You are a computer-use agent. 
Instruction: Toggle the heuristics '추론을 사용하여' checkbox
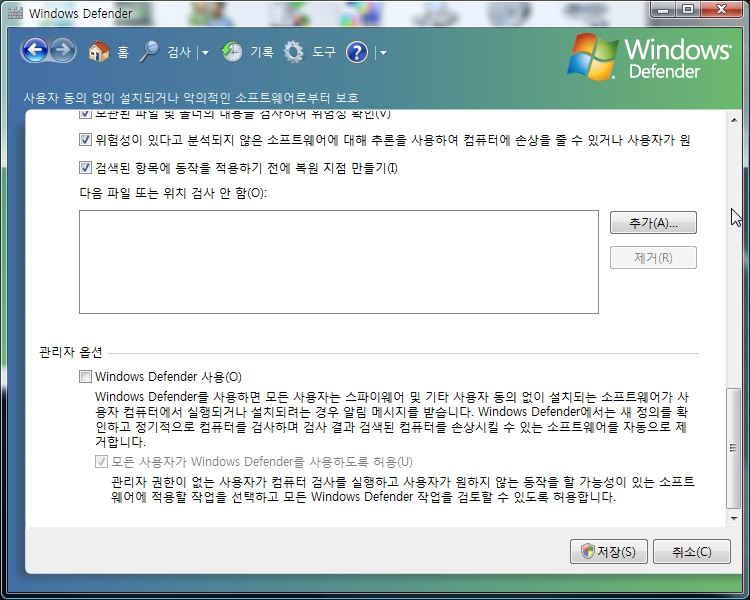(x=85, y=141)
